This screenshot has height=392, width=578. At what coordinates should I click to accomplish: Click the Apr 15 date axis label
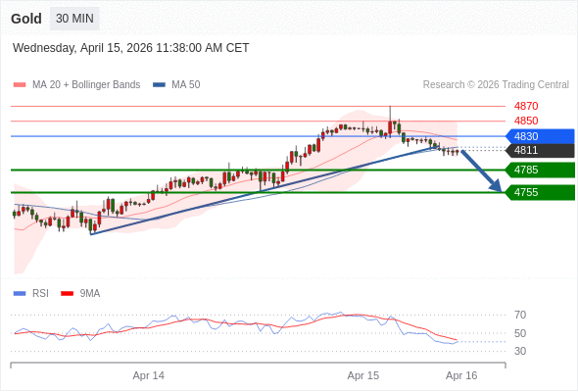[363, 375]
